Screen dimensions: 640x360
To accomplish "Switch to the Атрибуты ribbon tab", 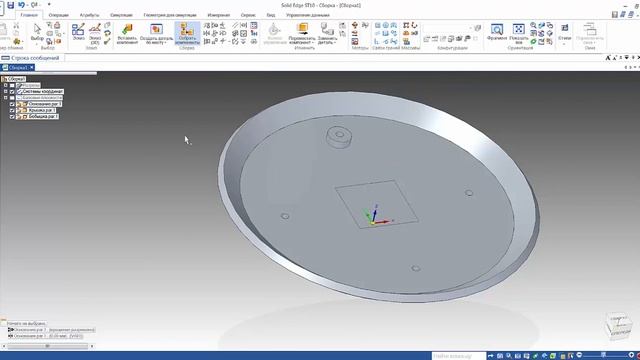I will [x=89, y=15].
